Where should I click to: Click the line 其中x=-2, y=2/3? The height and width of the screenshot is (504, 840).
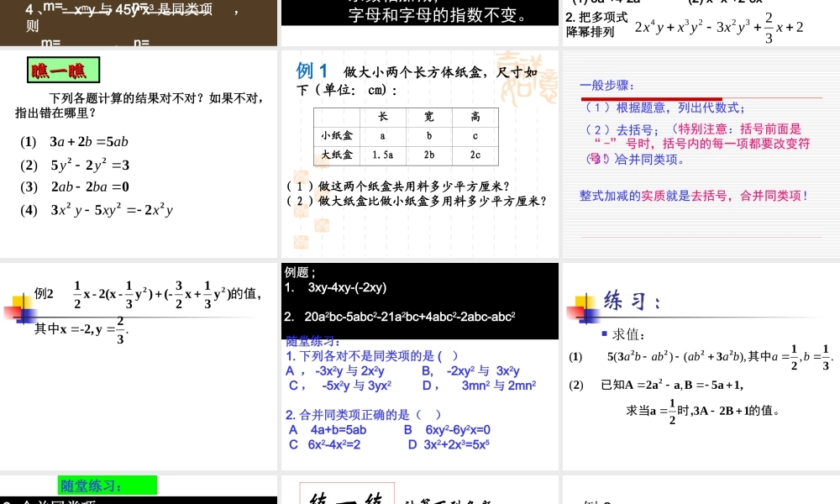tap(81, 329)
